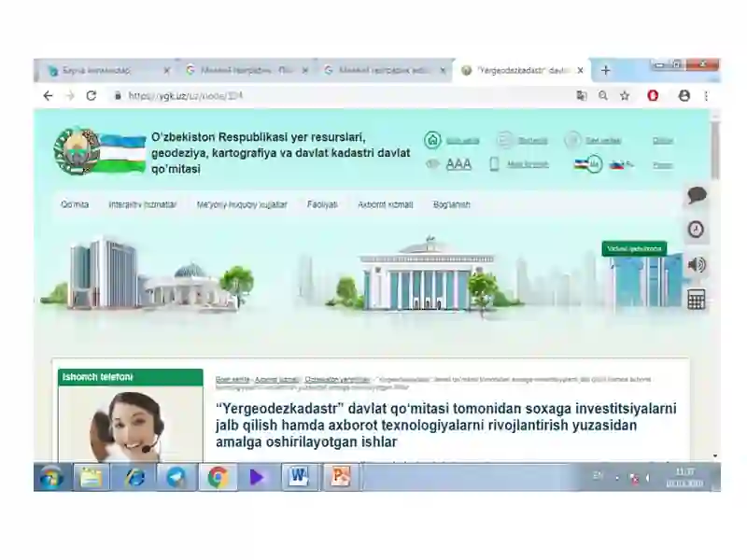747x560 pixels.
Task: Click the Bosh sahifa breadcrumb link
Action: click(x=233, y=380)
